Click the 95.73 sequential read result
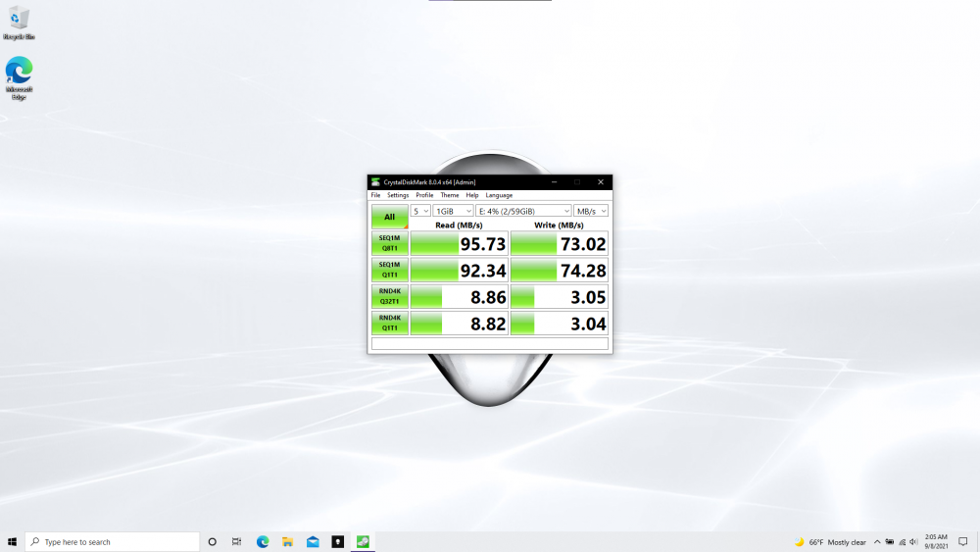The image size is (980, 552). (460, 244)
